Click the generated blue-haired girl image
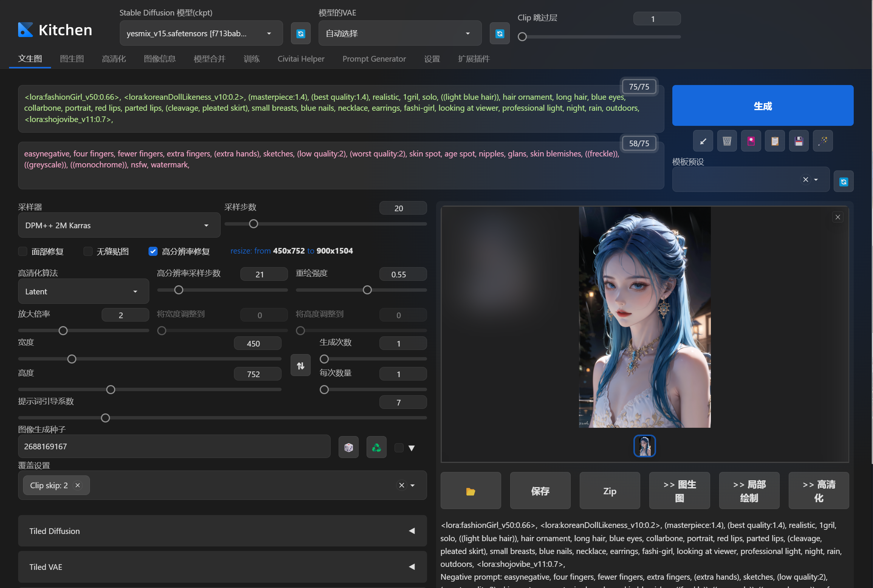Image resolution: width=873 pixels, height=588 pixels. coord(645,317)
